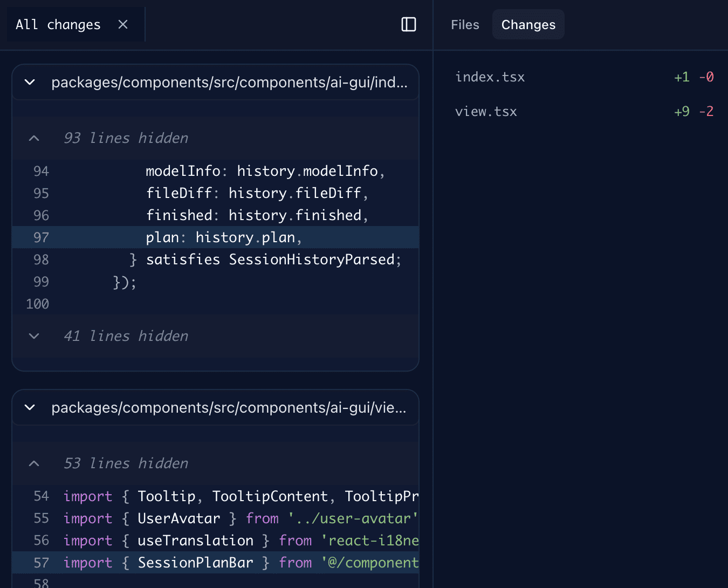This screenshot has width=728, height=588.
Task: Click the "-2" deletion count for view.tsx
Action: 707,111
